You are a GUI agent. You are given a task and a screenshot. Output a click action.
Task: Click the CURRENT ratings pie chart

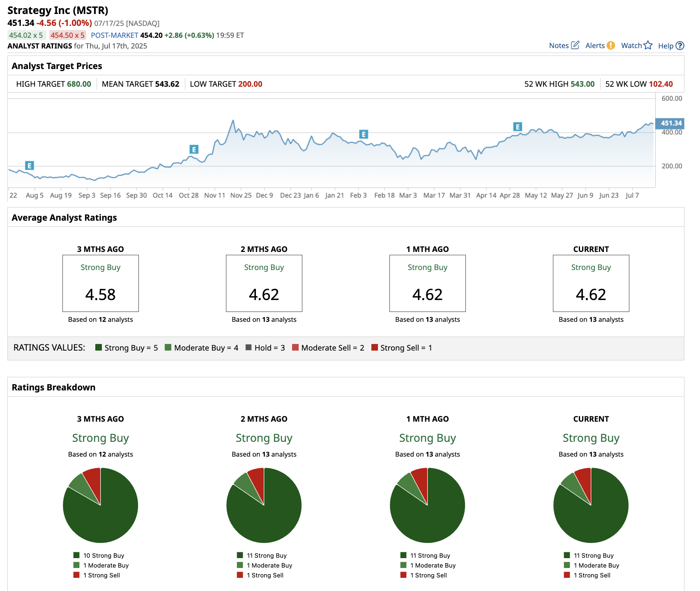[x=591, y=505]
